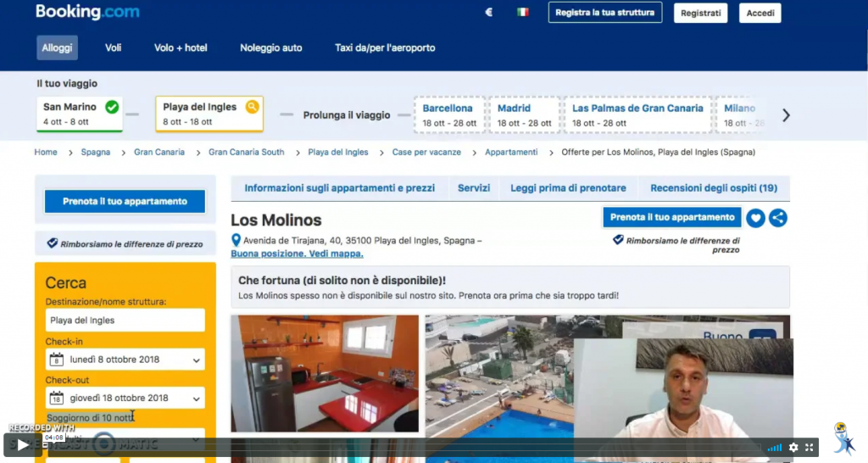This screenshot has height=463, width=868.
Task: Click the Accedi button
Action: click(x=760, y=13)
